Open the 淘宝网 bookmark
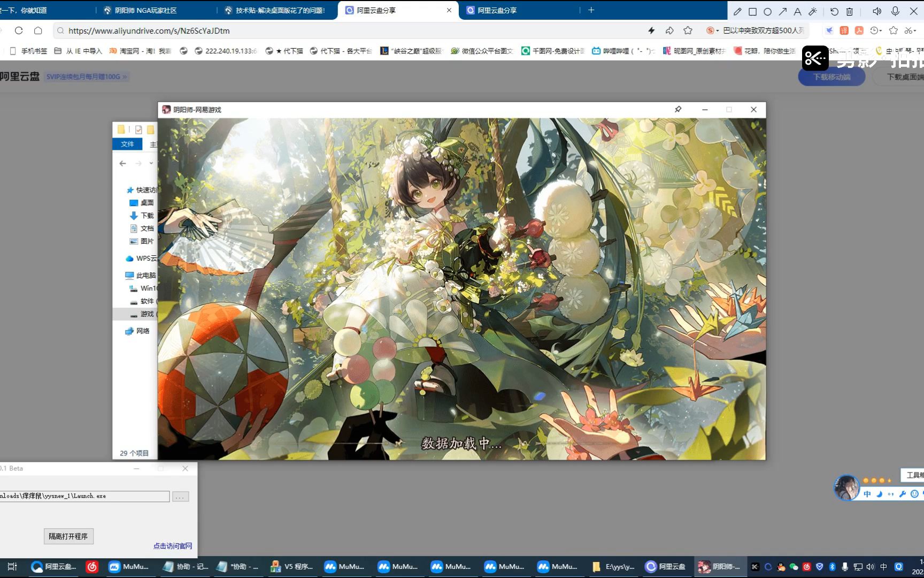 tap(140, 51)
